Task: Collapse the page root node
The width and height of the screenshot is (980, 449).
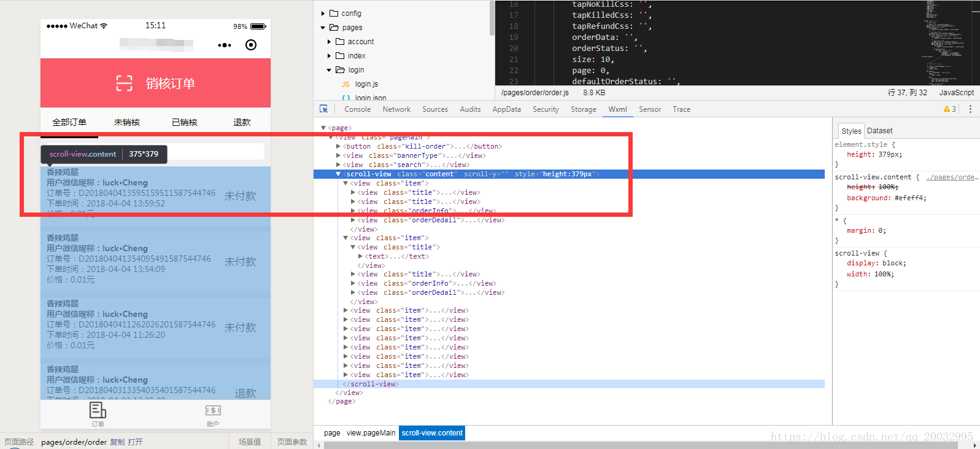Action: tap(323, 128)
